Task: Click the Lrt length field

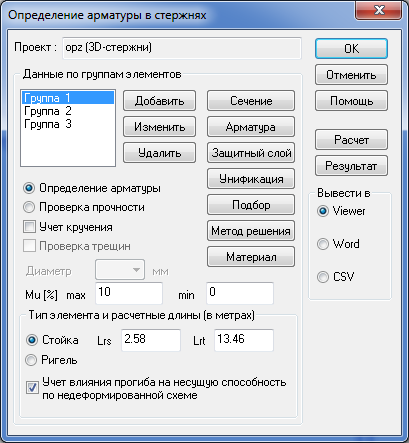Action: point(244,340)
